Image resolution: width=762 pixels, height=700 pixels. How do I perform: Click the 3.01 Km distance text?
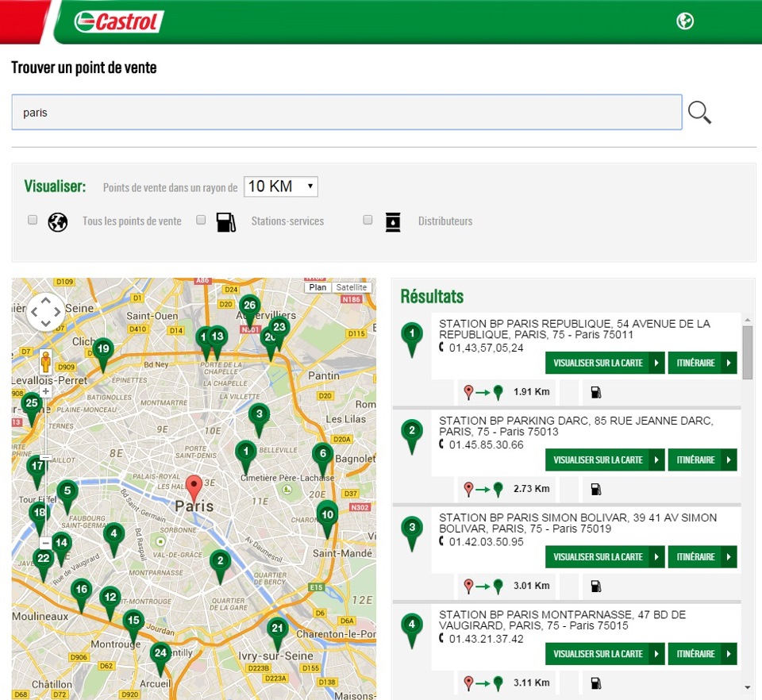coord(532,586)
